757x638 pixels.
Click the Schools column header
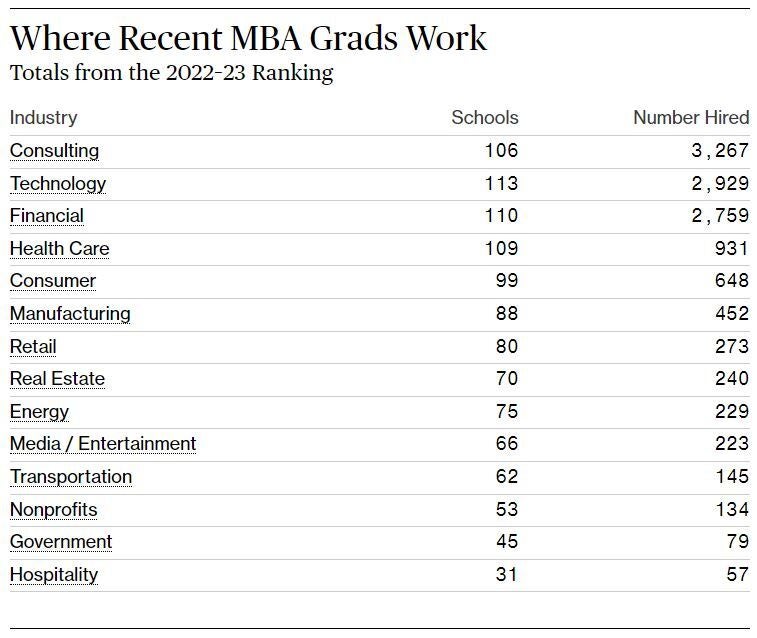coord(485,118)
